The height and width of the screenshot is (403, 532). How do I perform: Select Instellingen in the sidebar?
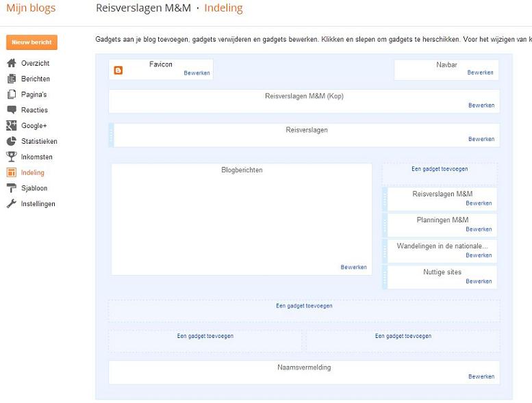[38, 204]
